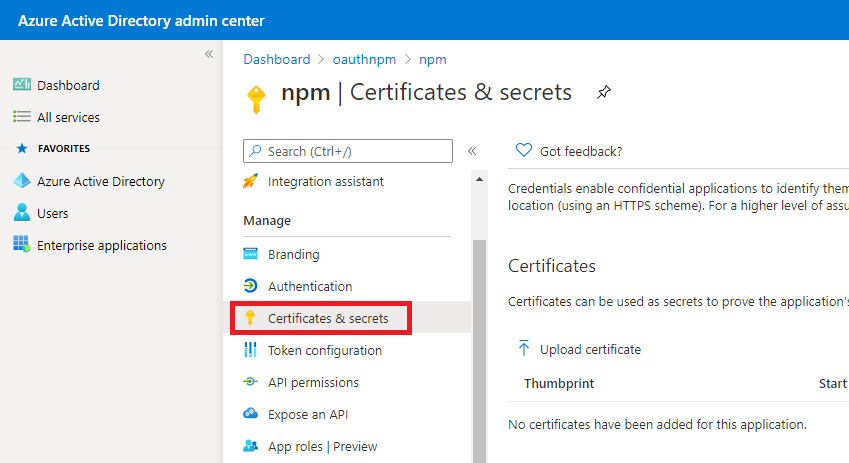
Task: Collapse the left navigation sidebar chevron
Action: pos(209,54)
